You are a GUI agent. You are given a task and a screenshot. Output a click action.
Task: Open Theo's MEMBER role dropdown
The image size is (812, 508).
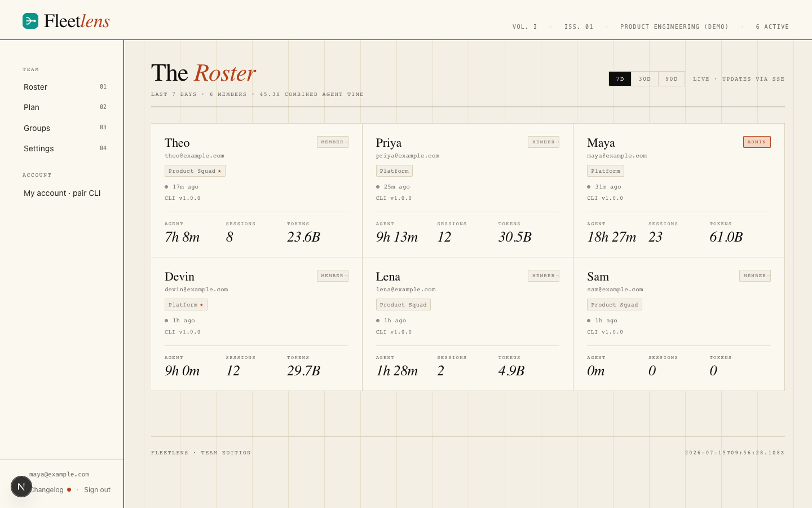click(333, 142)
